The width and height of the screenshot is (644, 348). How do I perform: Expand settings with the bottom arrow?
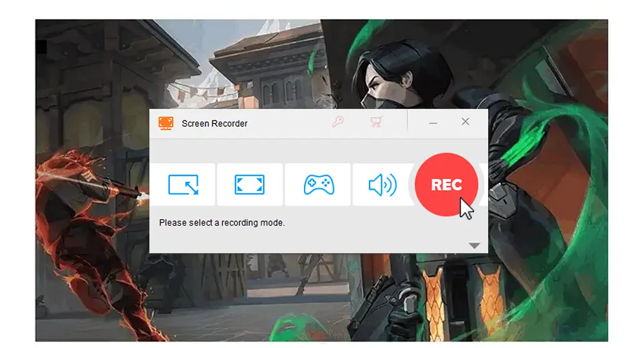point(475,246)
